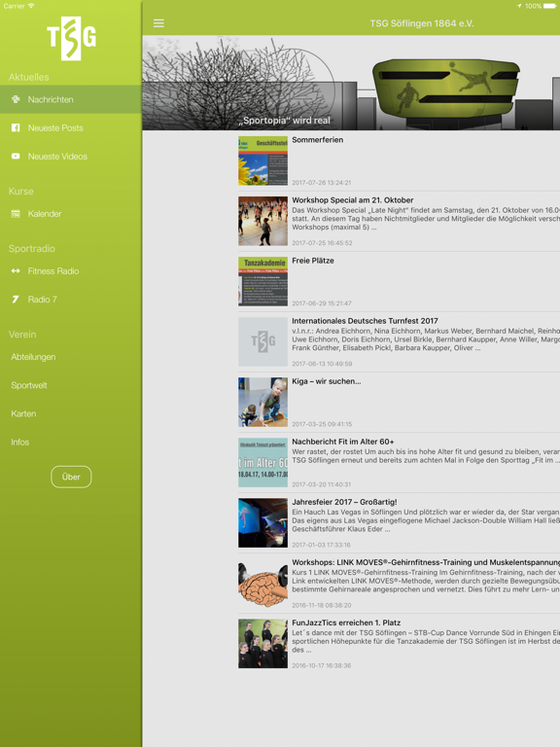This screenshot has height=747, width=560.
Task: Tap the Über button
Action: coord(71,477)
